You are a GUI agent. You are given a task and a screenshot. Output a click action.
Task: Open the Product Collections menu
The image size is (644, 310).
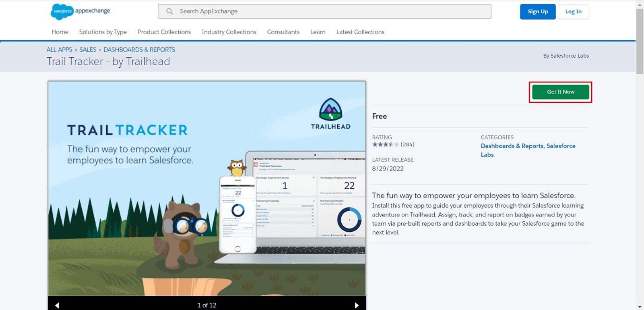click(x=164, y=32)
